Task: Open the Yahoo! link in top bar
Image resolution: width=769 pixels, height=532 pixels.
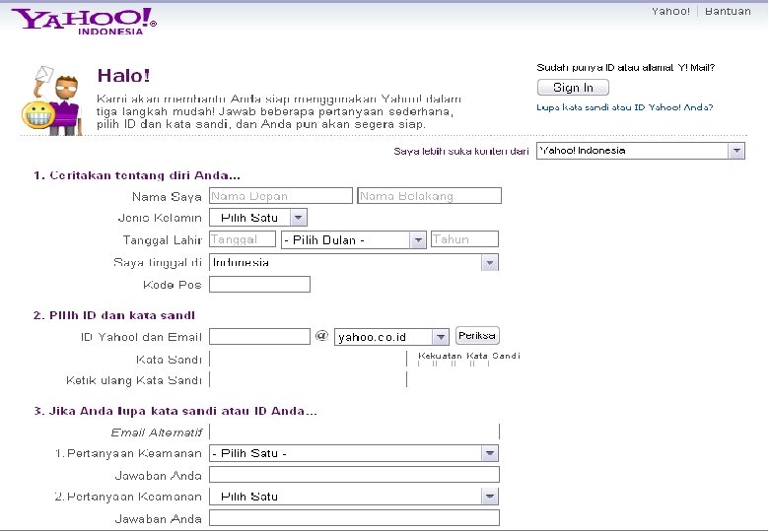Action: point(670,11)
